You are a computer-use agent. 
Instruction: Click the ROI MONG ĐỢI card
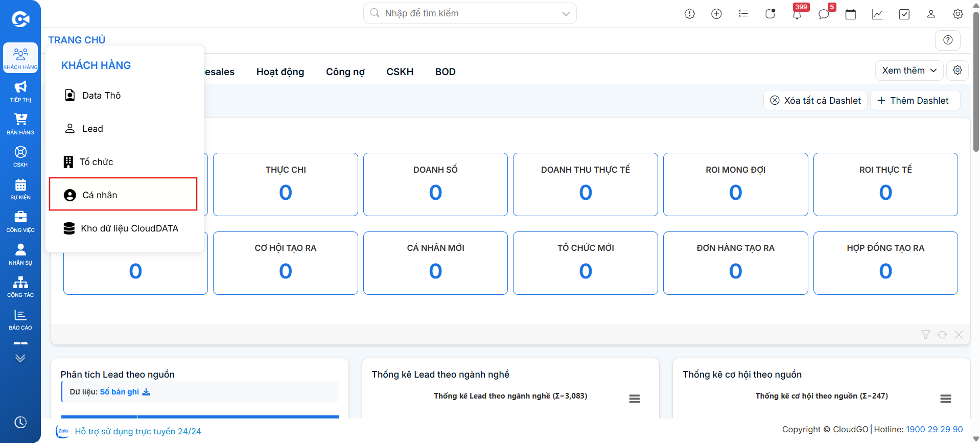(736, 184)
